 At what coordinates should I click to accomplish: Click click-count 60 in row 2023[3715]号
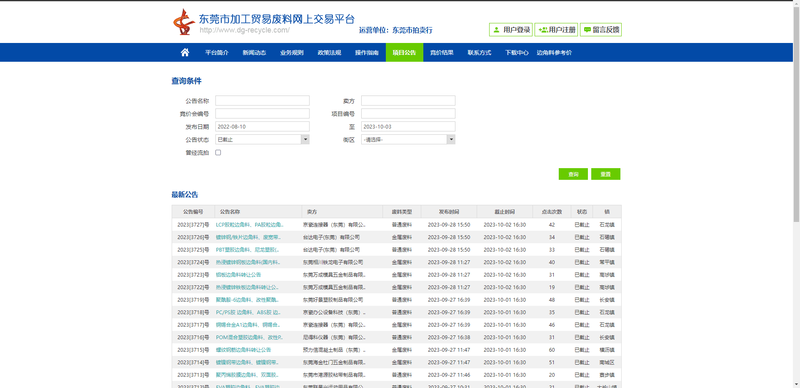point(552,350)
